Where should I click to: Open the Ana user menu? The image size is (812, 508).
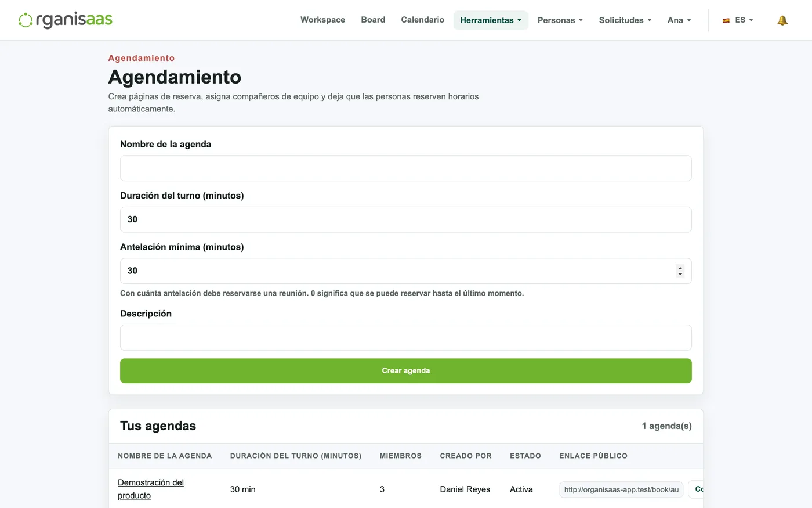click(x=679, y=20)
